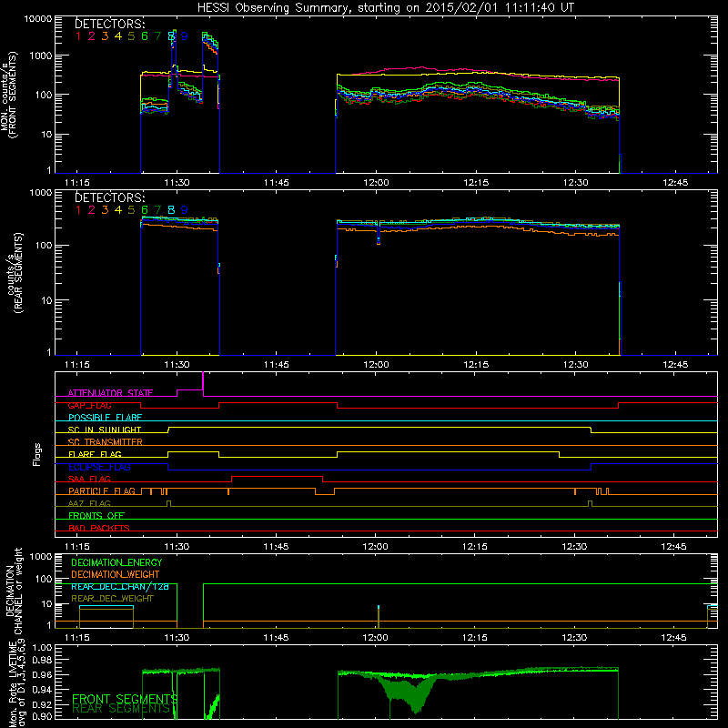Viewport: 728px width, 728px height.
Task: Click the DECIMATION_ENERGY legend entry
Action: pos(116,562)
